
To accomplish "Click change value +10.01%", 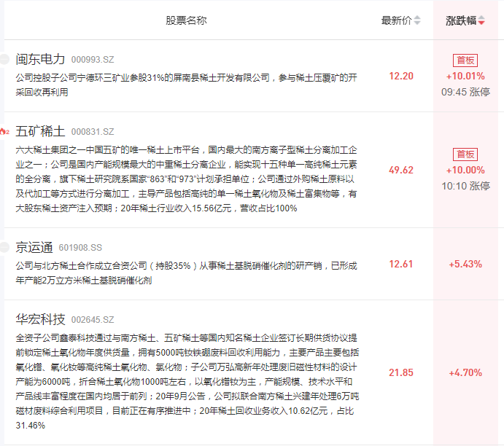I will click(x=465, y=76).
